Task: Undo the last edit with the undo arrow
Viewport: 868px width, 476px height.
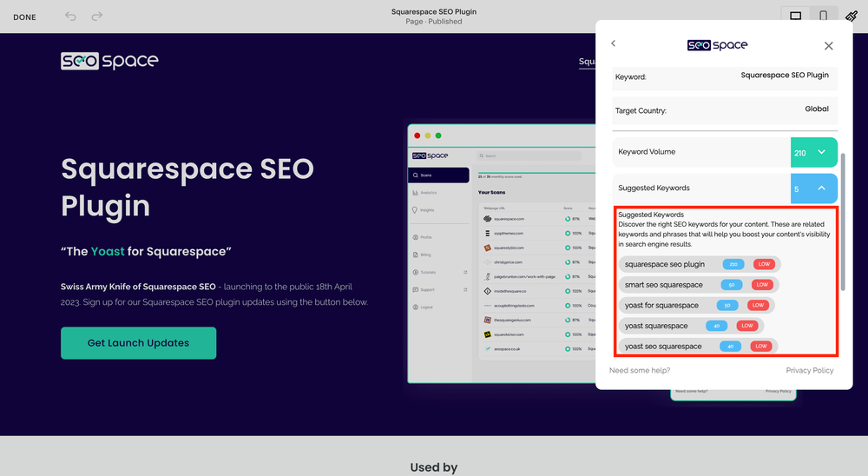Action: (70, 17)
